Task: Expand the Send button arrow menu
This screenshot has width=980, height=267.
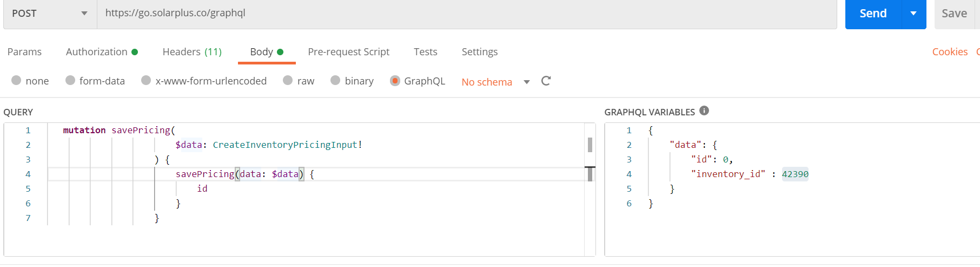Action: coord(913,14)
